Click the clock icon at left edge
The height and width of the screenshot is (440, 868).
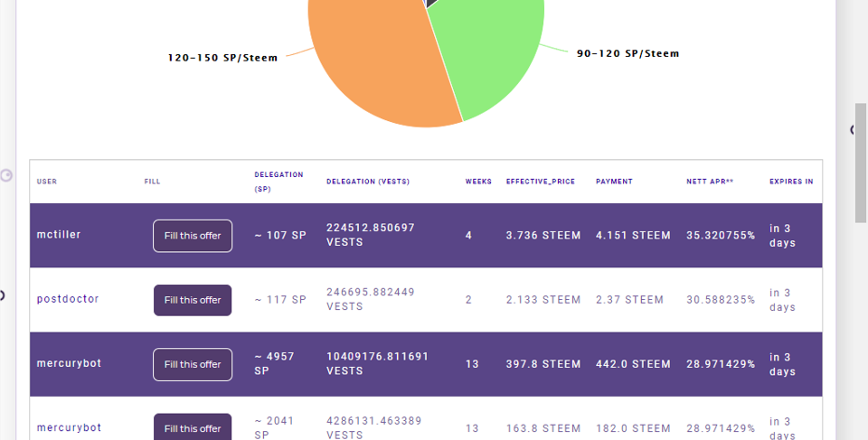6,176
